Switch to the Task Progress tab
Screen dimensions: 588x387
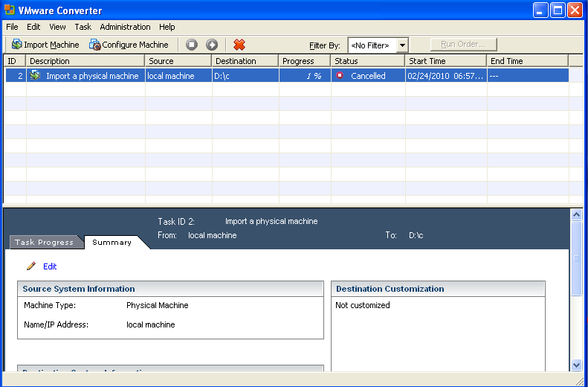pos(45,242)
